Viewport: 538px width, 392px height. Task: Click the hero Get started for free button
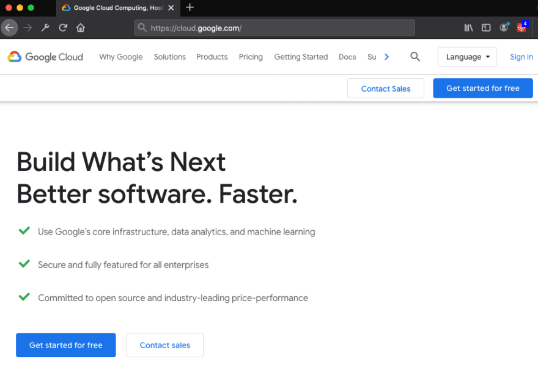(x=66, y=345)
